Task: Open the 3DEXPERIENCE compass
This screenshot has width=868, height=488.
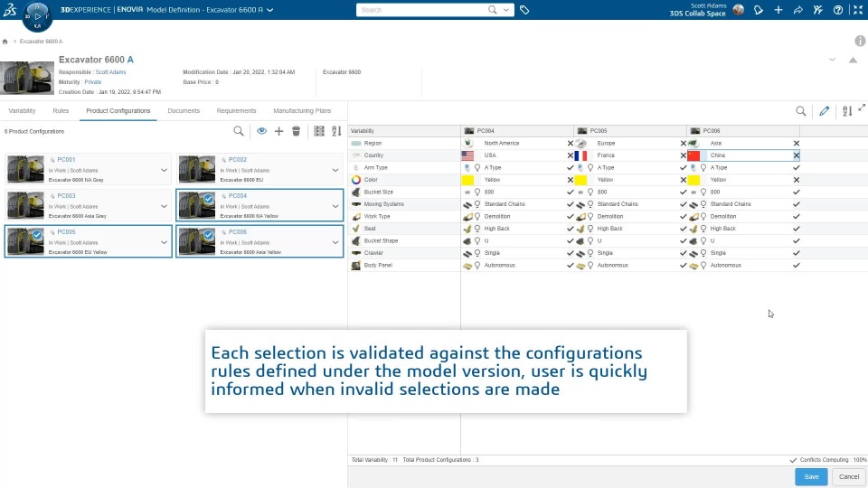Action: tap(37, 16)
